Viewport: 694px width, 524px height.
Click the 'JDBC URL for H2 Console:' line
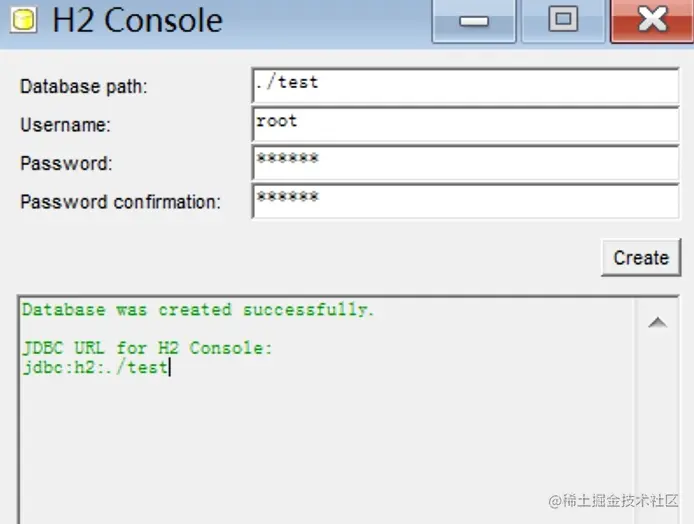point(147,348)
